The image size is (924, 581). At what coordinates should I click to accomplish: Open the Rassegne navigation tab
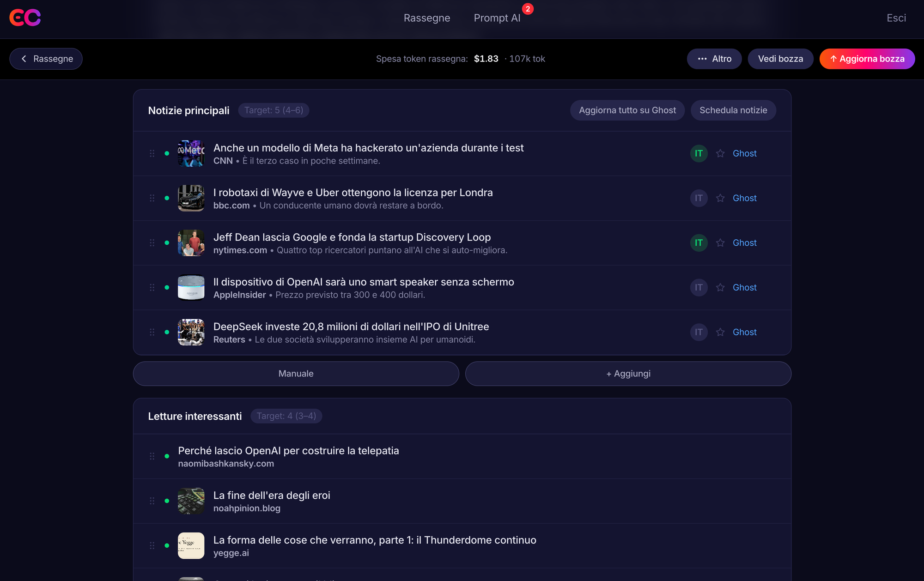pyautogui.click(x=427, y=18)
